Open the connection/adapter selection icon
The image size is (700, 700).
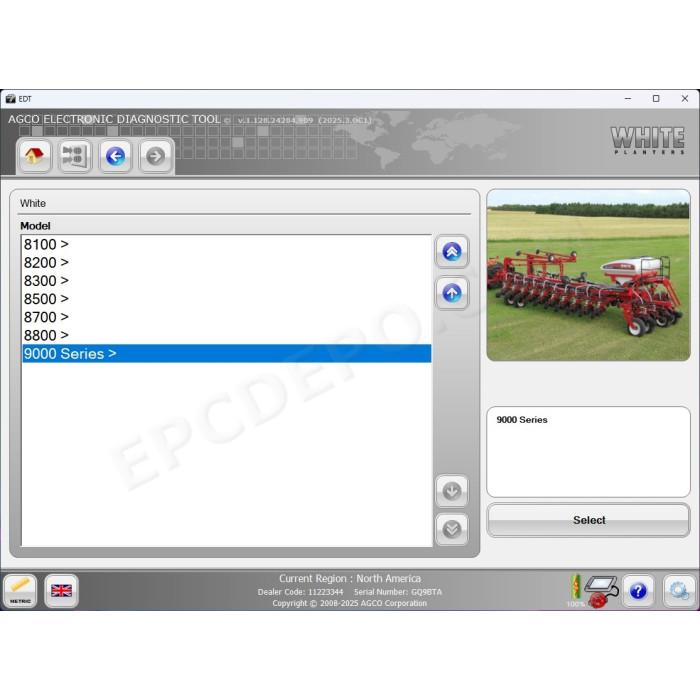pyautogui.click(x=75, y=157)
